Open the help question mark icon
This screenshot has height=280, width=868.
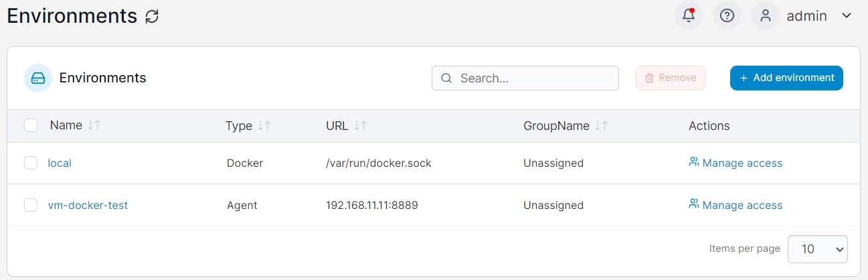(x=727, y=15)
